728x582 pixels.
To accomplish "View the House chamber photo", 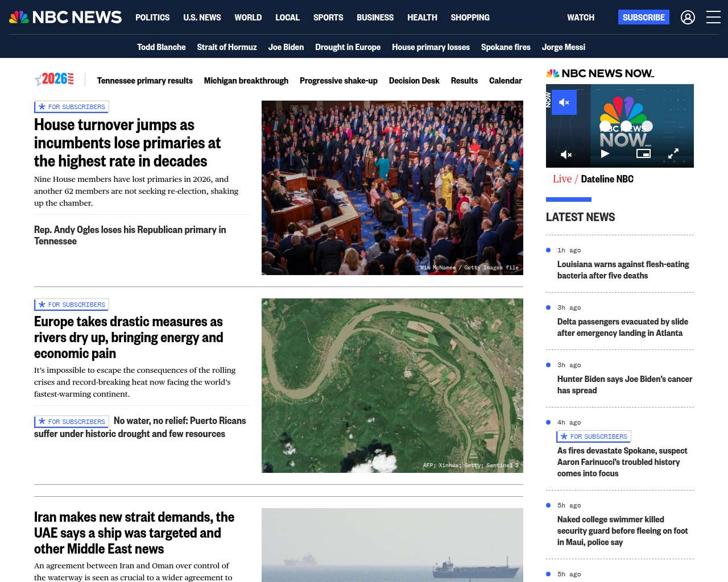I will click(392, 188).
